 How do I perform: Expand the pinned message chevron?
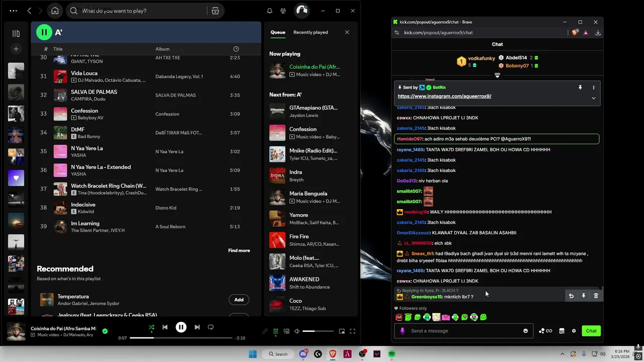(594, 98)
